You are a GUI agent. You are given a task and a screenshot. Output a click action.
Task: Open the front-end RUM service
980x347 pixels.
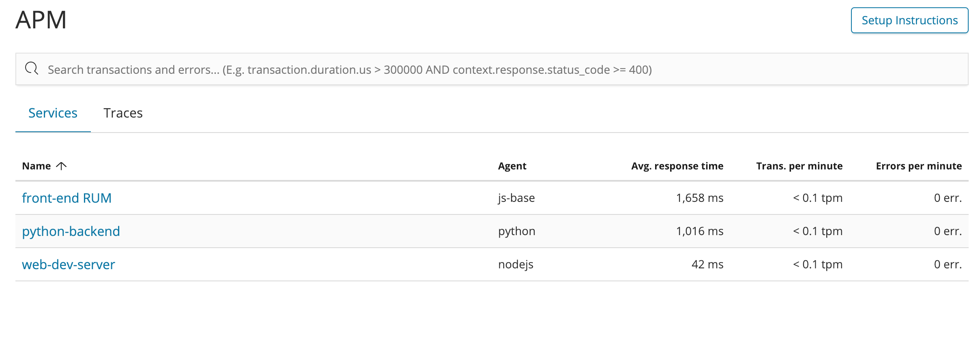coord(67,198)
